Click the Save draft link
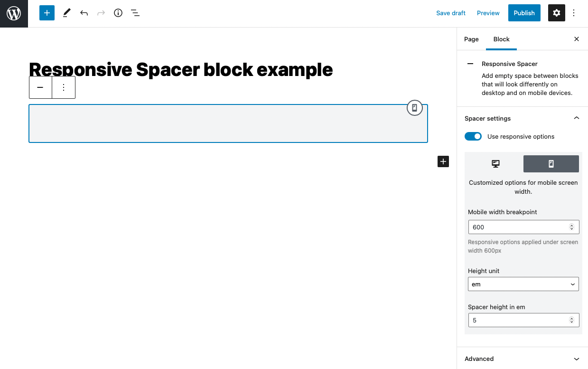This screenshot has height=369, width=588. (x=450, y=13)
